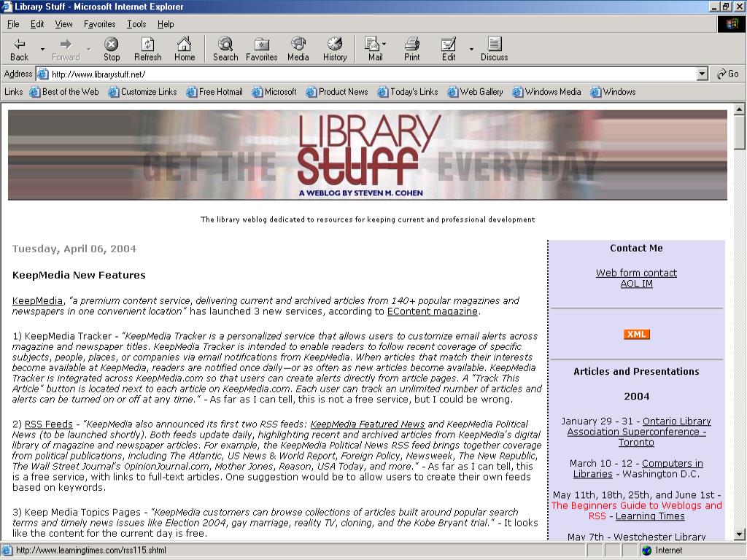Open Computers in Libraries link
The image size is (747, 560).
click(x=638, y=469)
